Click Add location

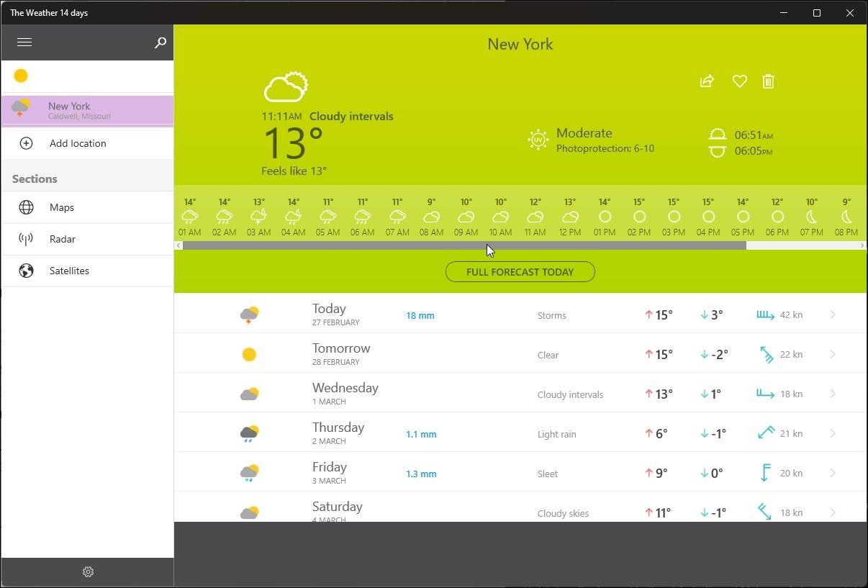point(78,143)
